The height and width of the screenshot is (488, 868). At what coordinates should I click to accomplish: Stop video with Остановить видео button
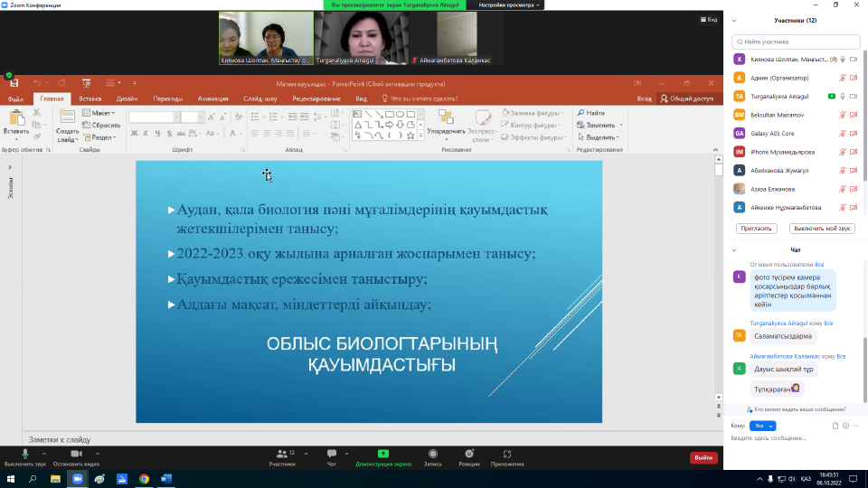coord(75,454)
